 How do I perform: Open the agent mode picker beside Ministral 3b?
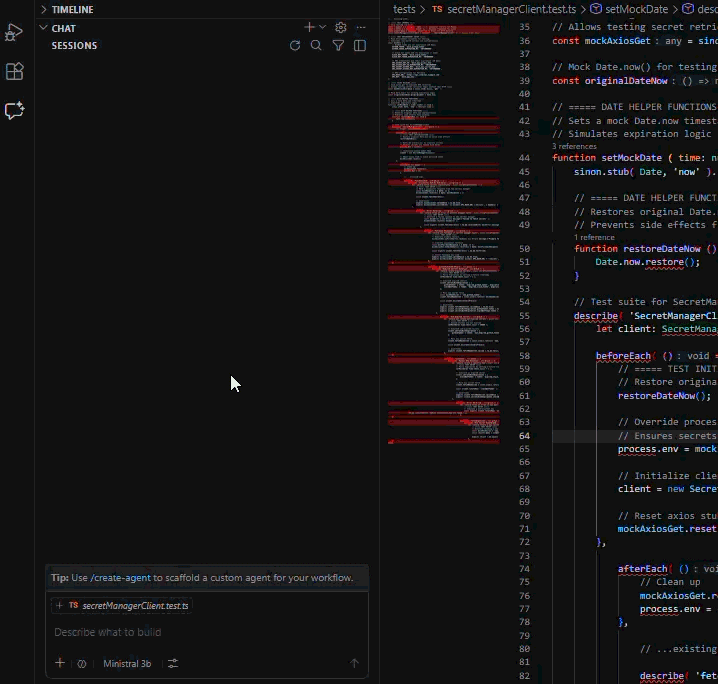coord(82,663)
